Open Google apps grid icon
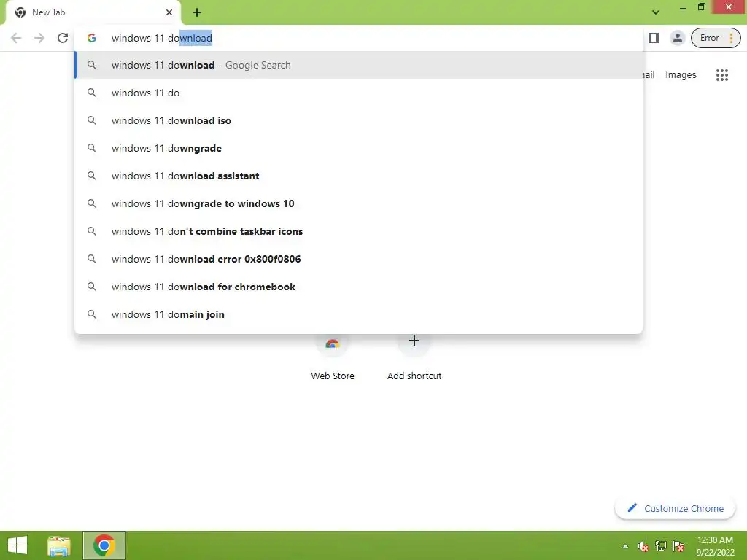Image resolution: width=747 pixels, height=560 pixels. click(x=721, y=75)
